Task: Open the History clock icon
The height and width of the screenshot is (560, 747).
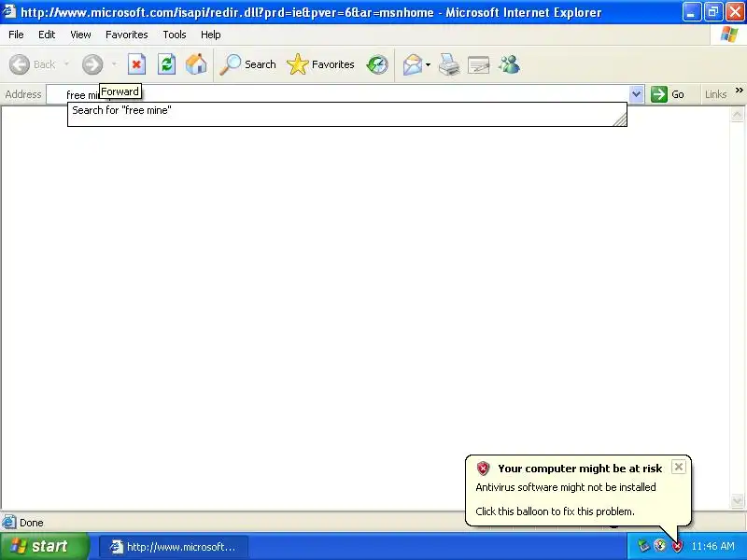Action: [377, 64]
